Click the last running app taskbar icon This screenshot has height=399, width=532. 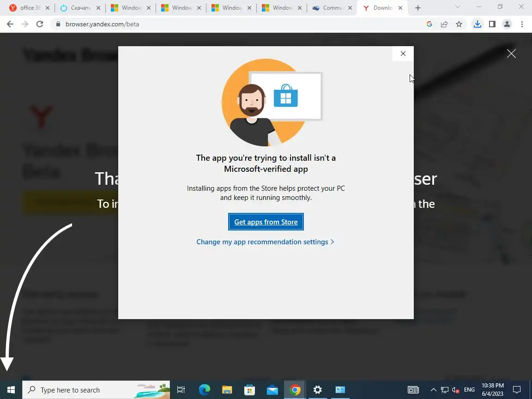pos(340,390)
